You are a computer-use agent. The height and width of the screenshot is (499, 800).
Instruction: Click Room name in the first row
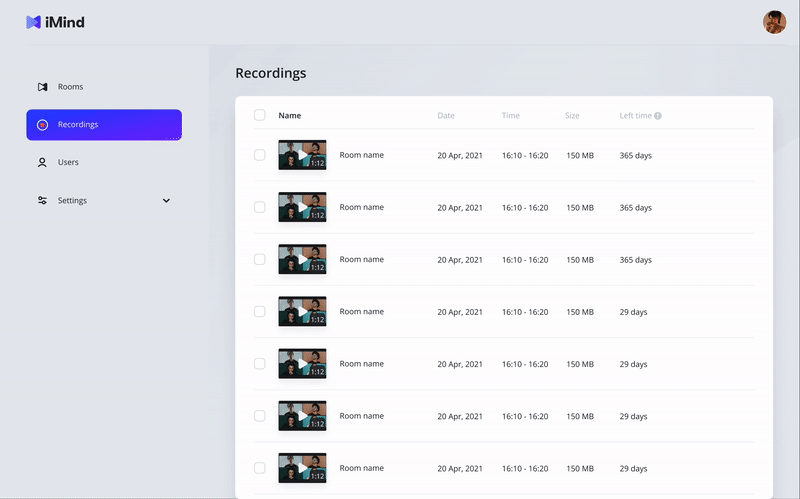[x=361, y=155]
